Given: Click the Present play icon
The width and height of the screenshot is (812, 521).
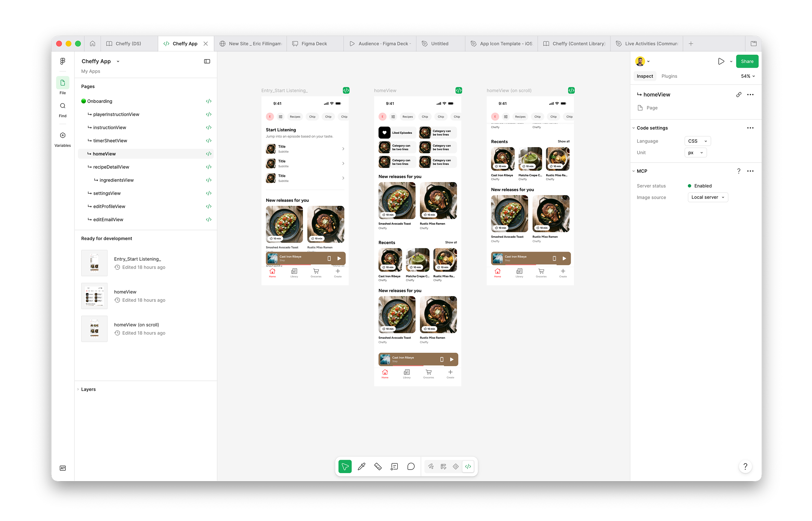Looking at the screenshot, I should (x=721, y=61).
